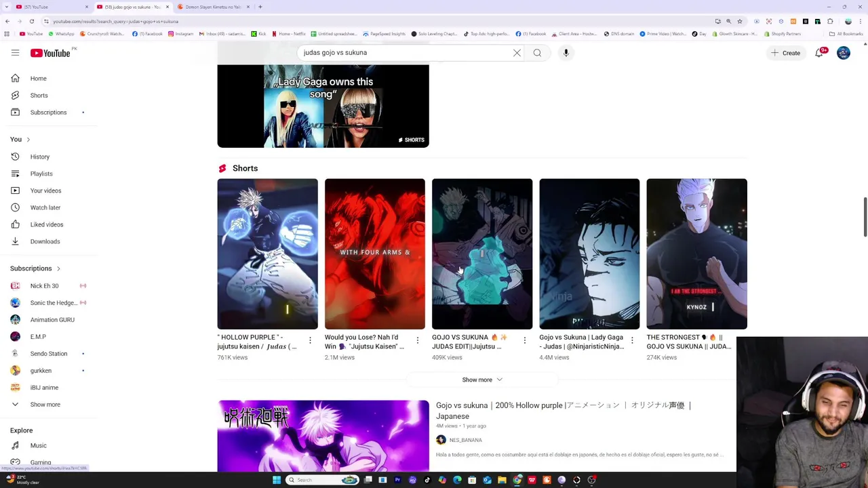Screen dimensions: 868x488
Task: Start voice search with microphone icon
Action: pyautogui.click(x=566, y=53)
